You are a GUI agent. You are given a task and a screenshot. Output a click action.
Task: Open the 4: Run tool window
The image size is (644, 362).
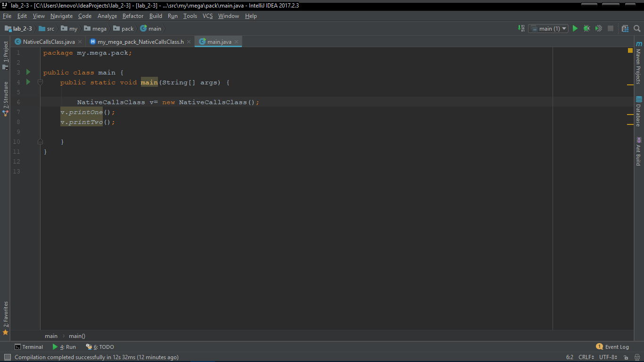coord(64,347)
